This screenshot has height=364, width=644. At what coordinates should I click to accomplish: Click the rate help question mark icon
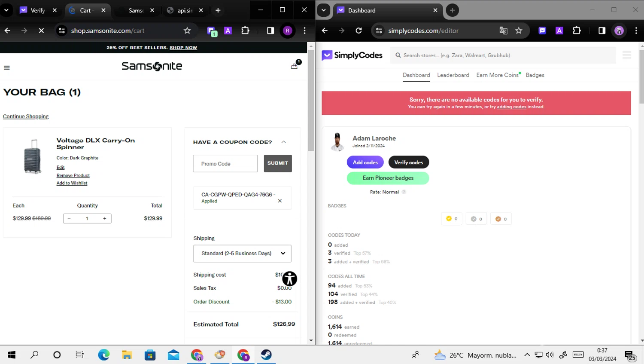(404, 192)
